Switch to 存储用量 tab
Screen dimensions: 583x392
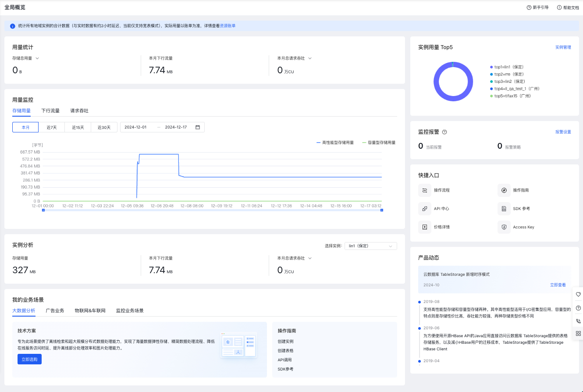21,111
